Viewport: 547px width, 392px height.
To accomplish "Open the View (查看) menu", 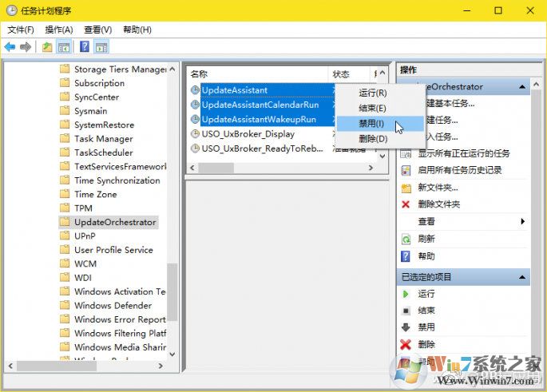I will click(x=98, y=30).
